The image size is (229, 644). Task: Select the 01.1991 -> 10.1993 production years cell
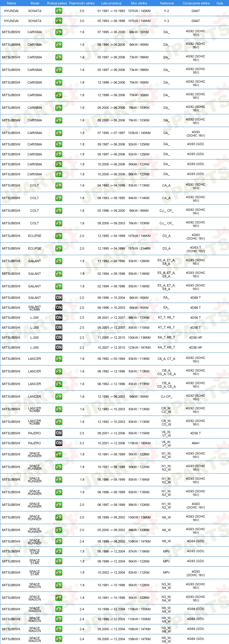coord(111,11)
